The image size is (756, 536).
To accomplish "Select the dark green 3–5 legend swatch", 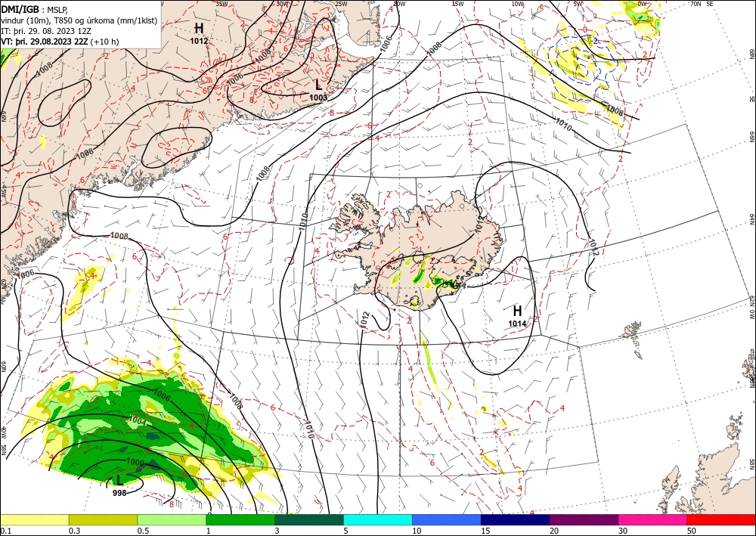I will (309, 520).
